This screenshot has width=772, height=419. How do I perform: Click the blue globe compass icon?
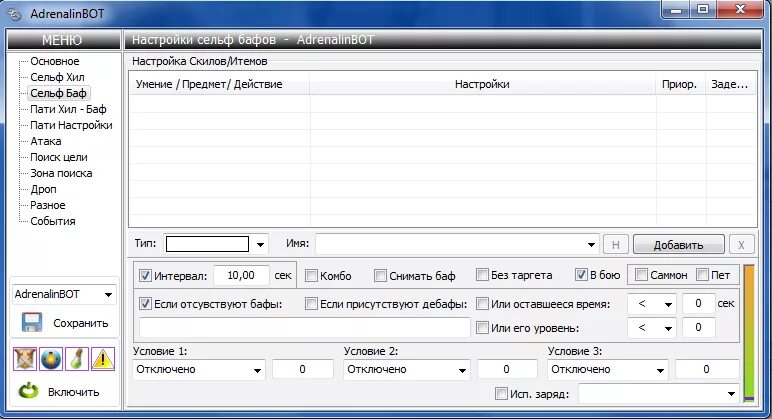(51, 358)
